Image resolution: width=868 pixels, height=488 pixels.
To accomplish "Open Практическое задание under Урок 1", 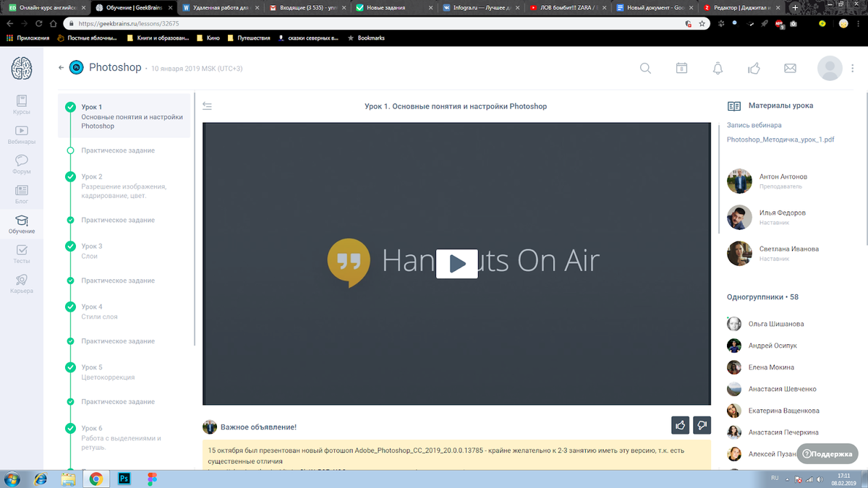I will click(x=118, y=150).
